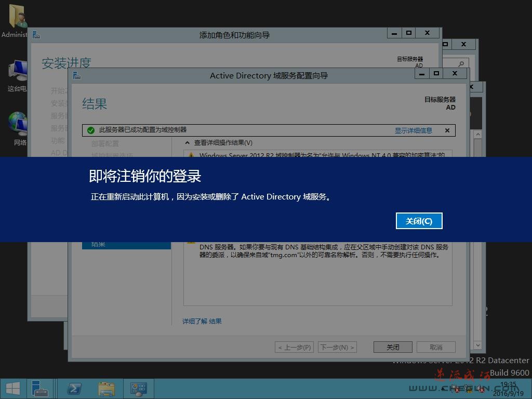532x399 pixels.
Task: Minimize the Active Directory 域服务配置向导 window
Action: (422, 74)
